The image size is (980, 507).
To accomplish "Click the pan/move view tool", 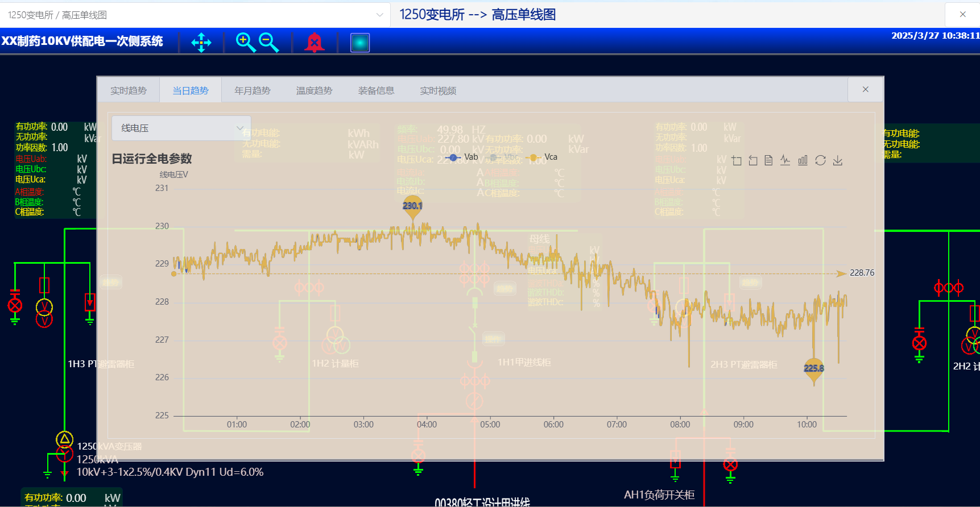I will tap(201, 43).
